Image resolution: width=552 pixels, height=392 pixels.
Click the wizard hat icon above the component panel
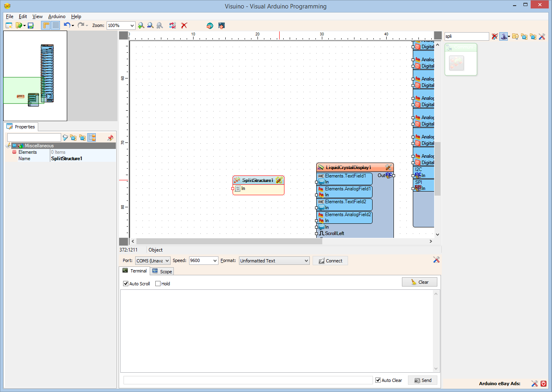[x=504, y=36]
